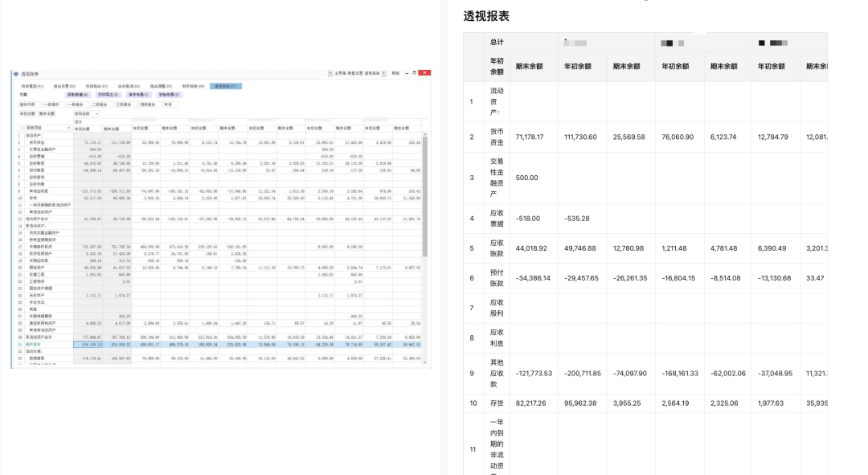Open the 帮助 help link

click(394, 72)
